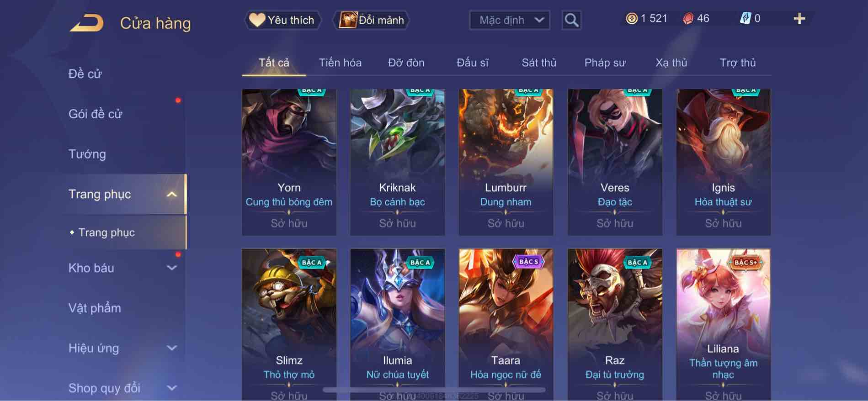Open the Tướng sidebar menu

click(87, 154)
